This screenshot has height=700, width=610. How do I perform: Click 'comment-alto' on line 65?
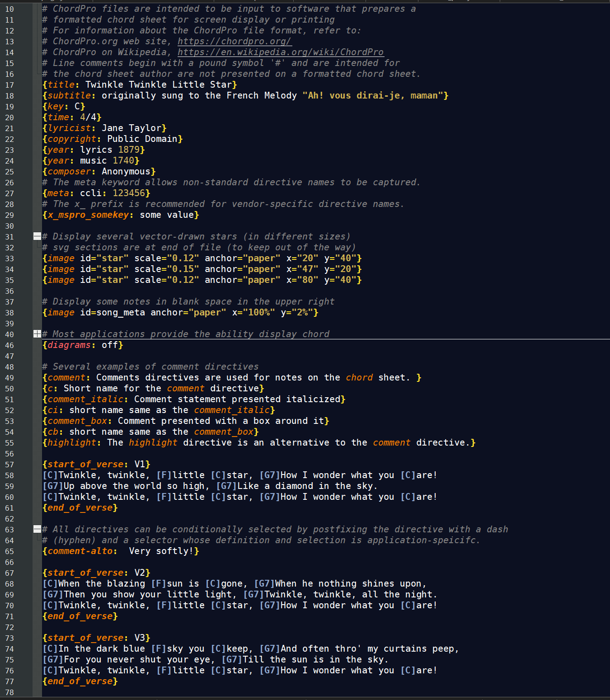(80, 551)
